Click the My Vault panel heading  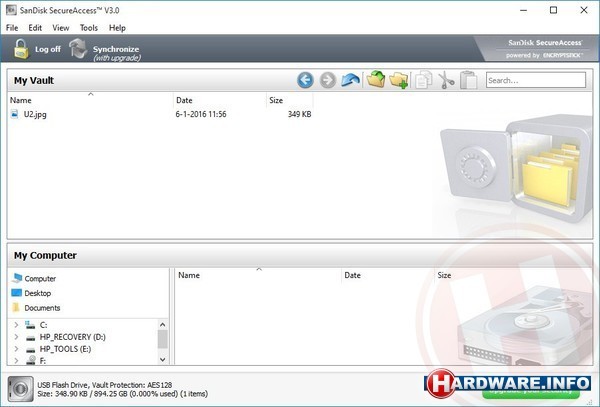[x=34, y=80]
